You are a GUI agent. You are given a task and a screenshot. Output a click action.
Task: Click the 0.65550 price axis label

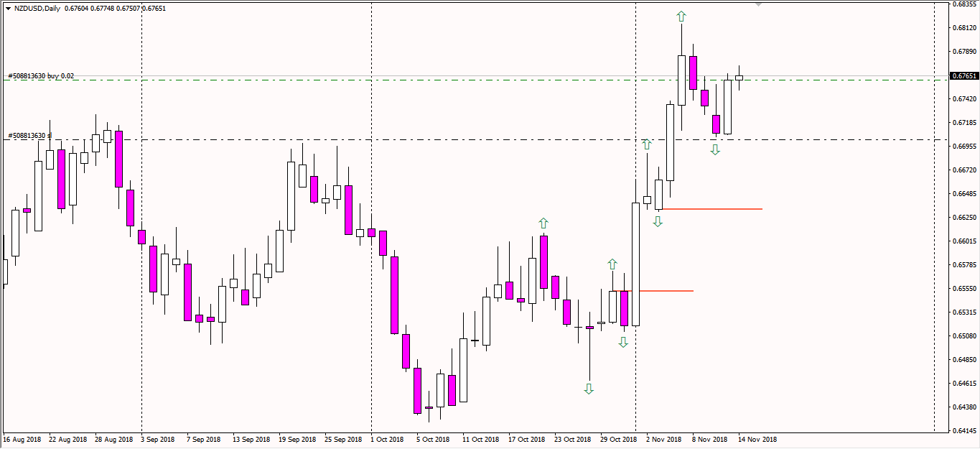[x=964, y=289]
